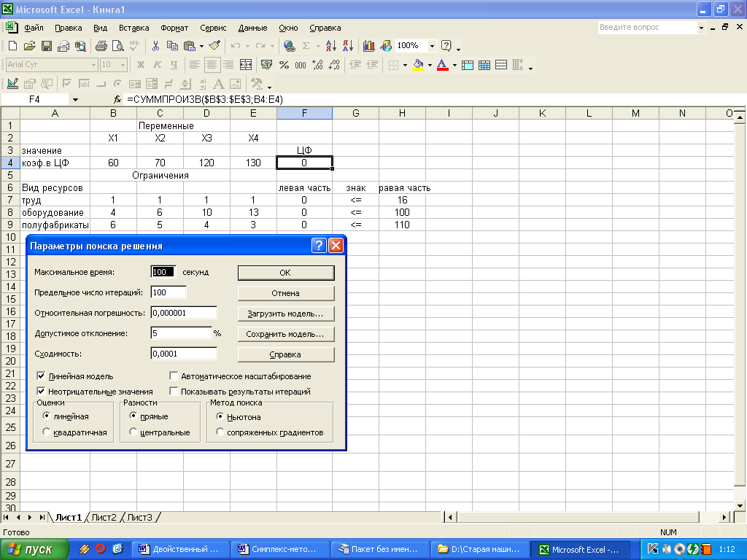Open the borders dropdown arrow

tap(405, 65)
